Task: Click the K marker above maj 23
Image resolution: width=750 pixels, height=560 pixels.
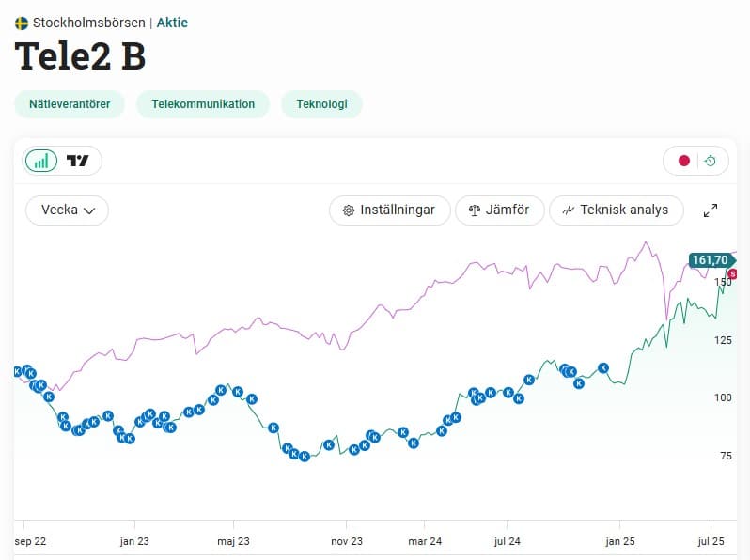Action: (222, 389)
